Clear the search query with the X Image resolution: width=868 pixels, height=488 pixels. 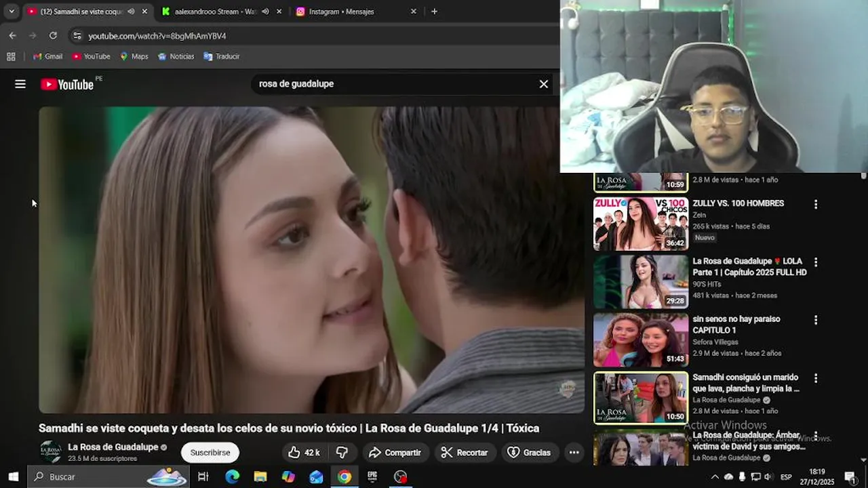tap(543, 84)
